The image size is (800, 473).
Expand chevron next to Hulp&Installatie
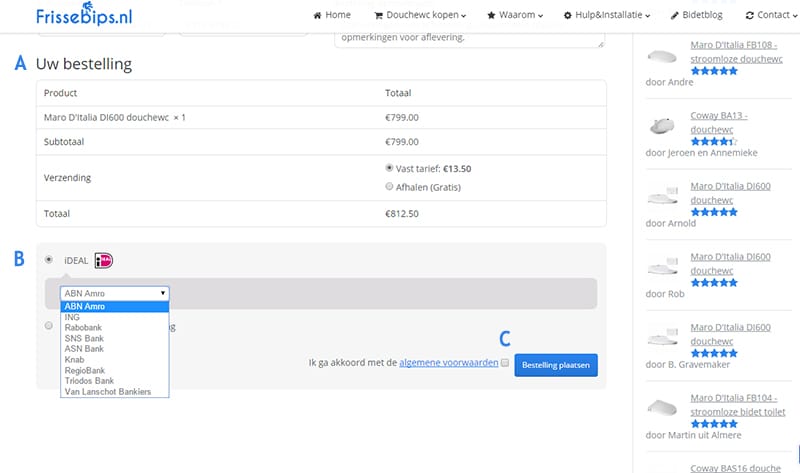point(647,16)
